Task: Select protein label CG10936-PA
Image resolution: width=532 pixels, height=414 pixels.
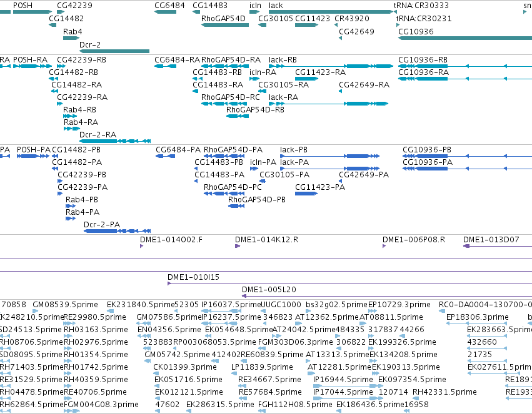Action: pyautogui.click(x=428, y=162)
